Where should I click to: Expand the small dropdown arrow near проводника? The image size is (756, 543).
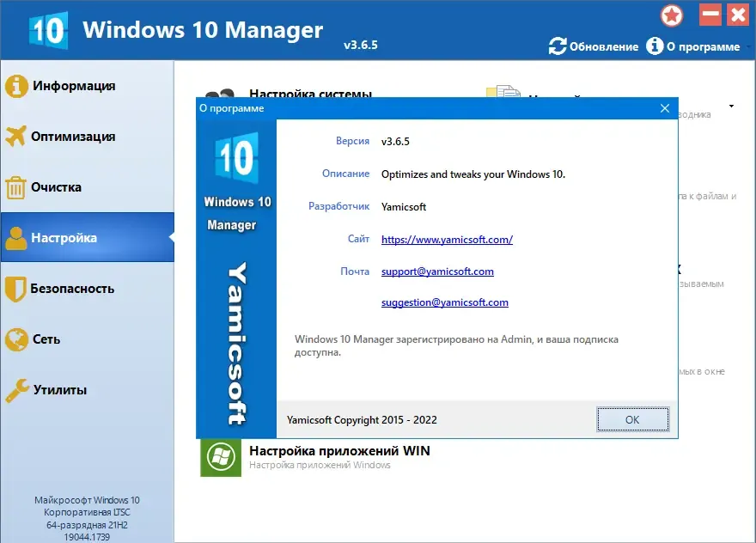coord(731,106)
